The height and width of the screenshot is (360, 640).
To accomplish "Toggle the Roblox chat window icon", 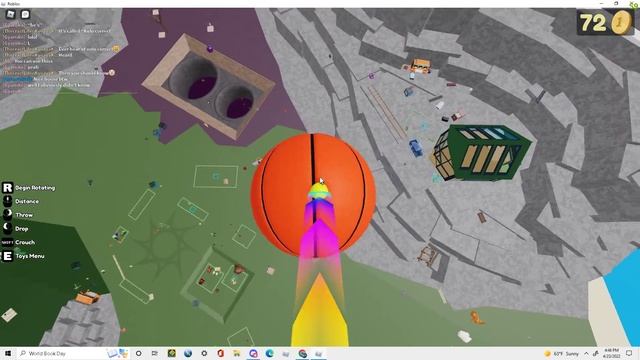I will pos(25,15).
